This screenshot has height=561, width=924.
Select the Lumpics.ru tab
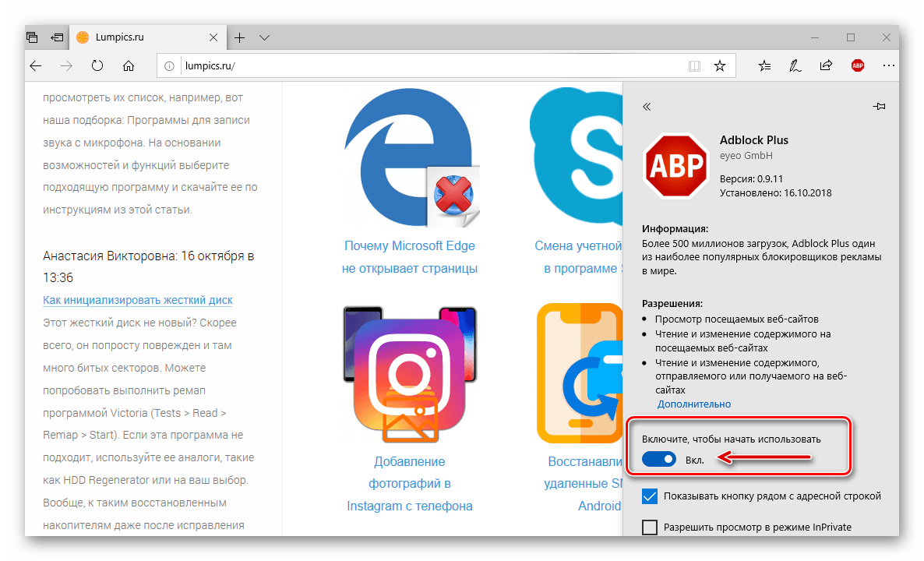click(x=147, y=37)
